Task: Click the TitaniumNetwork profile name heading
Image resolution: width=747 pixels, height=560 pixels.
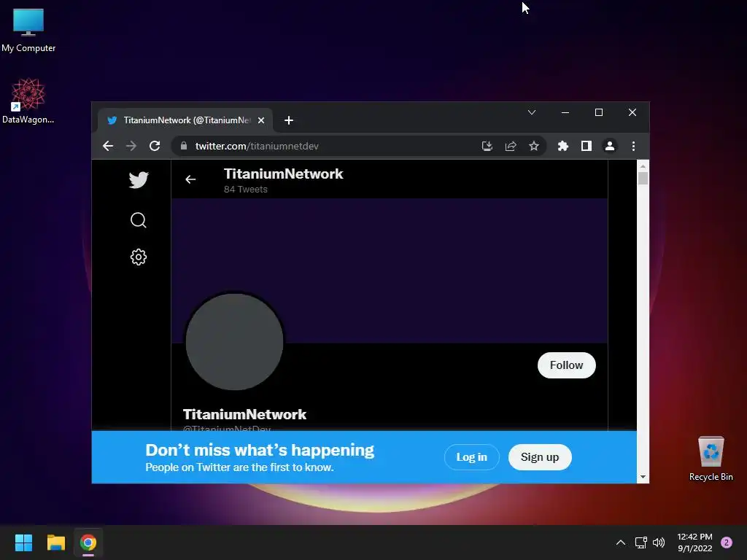Action: [244, 414]
